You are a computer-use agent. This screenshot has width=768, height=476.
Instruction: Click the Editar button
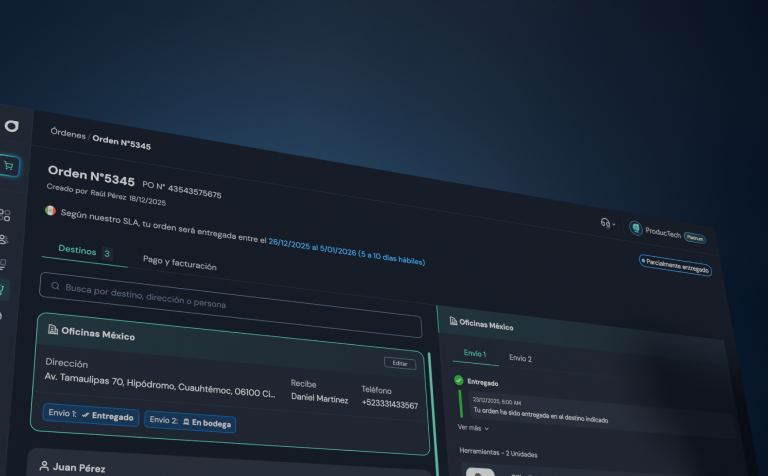pos(400,363)
